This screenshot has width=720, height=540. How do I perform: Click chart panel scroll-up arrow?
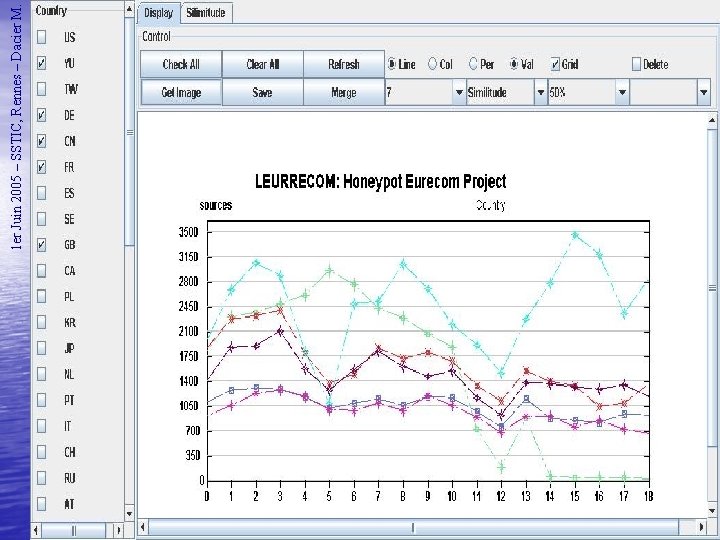point(712,121)
